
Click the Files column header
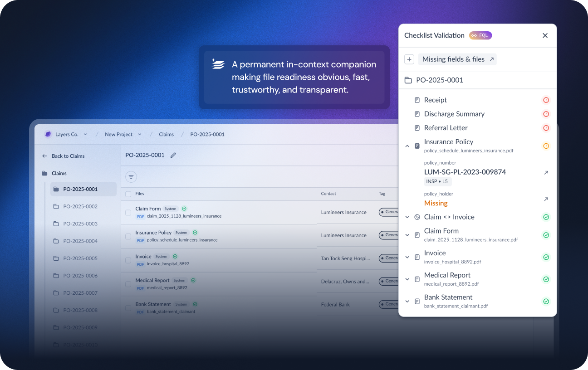coord(140,194)
